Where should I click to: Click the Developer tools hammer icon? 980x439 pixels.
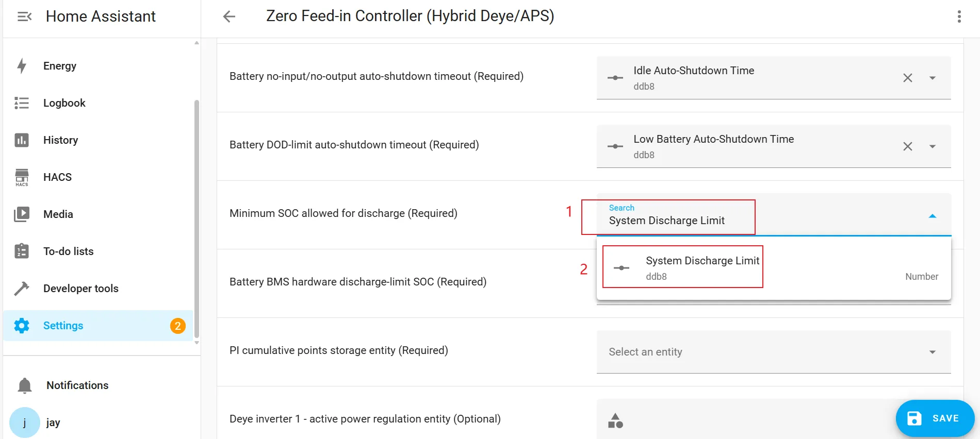click(22, 289)
